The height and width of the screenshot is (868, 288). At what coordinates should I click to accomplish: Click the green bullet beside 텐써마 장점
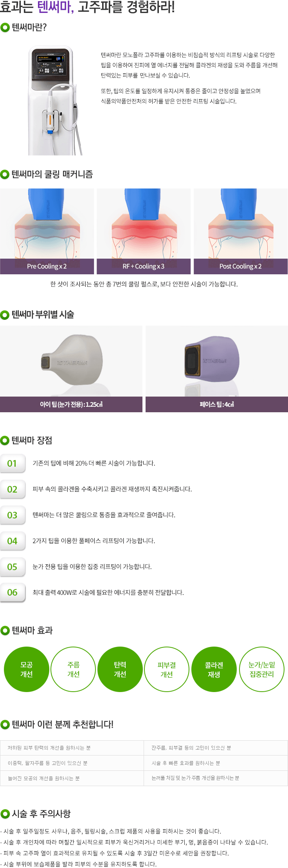(5, 440)
